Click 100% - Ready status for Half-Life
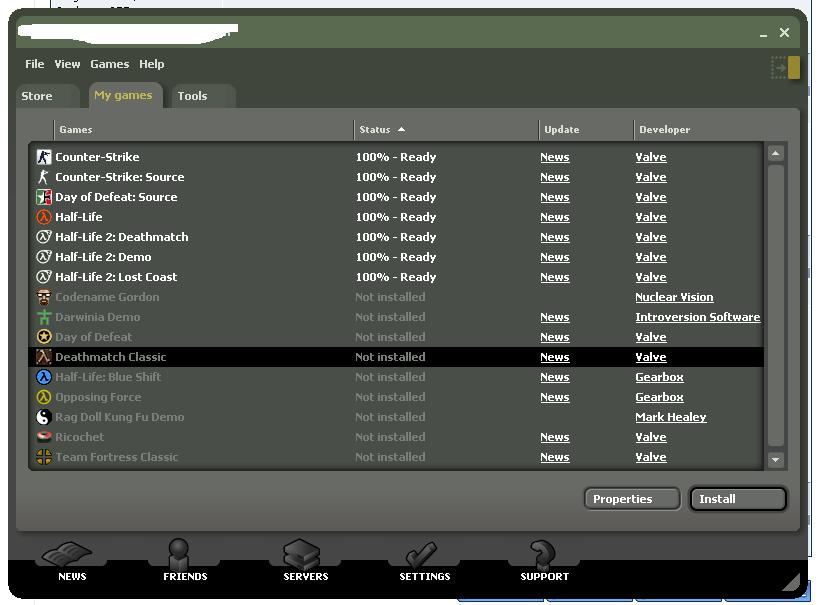Image resolution: width=822 pixels, height=605 pixels. coord(396,217)
